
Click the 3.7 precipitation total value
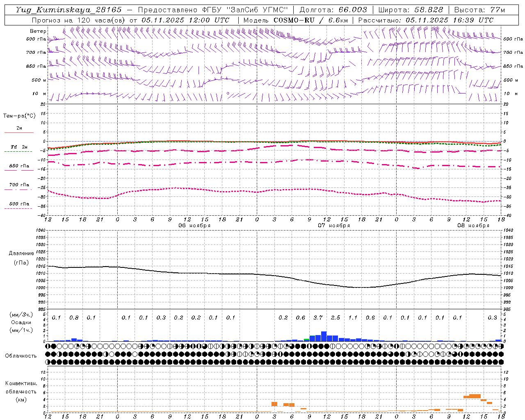(x=318, y=317)
